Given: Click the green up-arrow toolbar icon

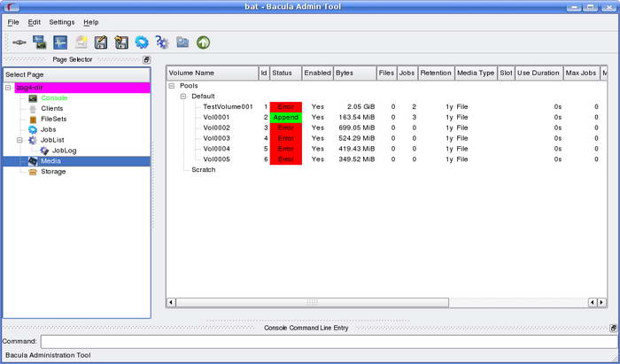Looking at the screenshot, I should pos(203,43).
